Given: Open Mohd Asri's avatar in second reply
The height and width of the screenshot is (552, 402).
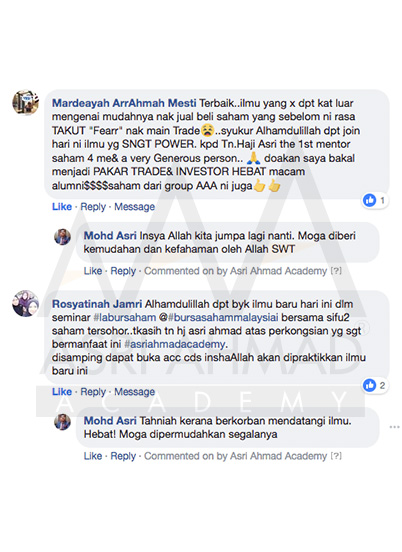Looking at the screenshot, I should (63, 422).
